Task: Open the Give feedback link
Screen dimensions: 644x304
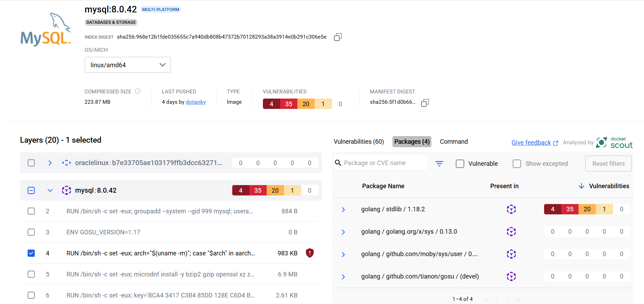Action: (x=534, y=143)
